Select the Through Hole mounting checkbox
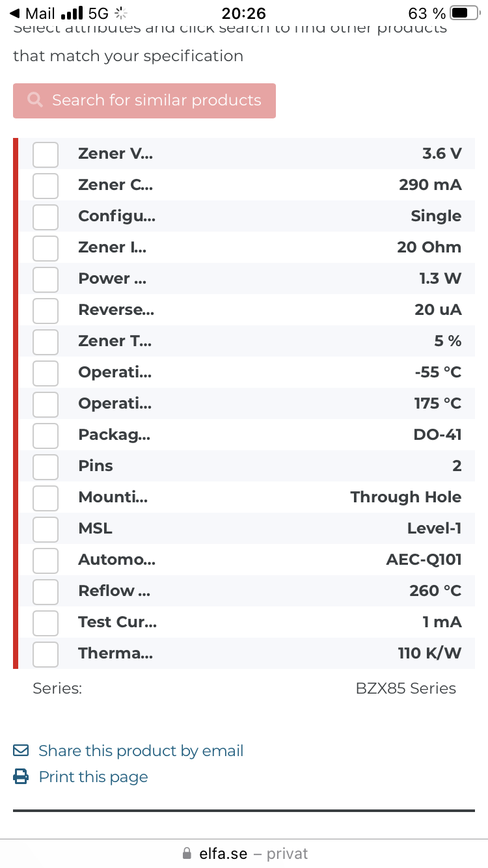The image size is (488, 868). (x=45, y=498)
